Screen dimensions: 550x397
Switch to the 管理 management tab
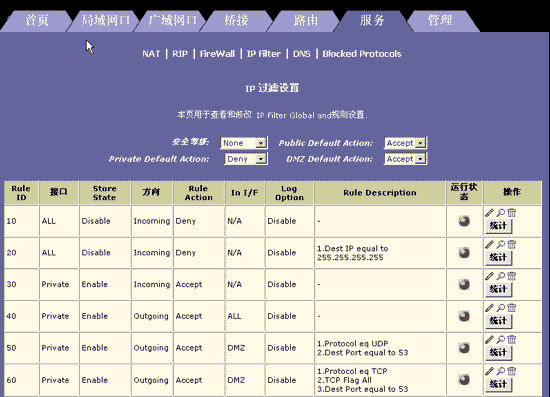(440, 21)
